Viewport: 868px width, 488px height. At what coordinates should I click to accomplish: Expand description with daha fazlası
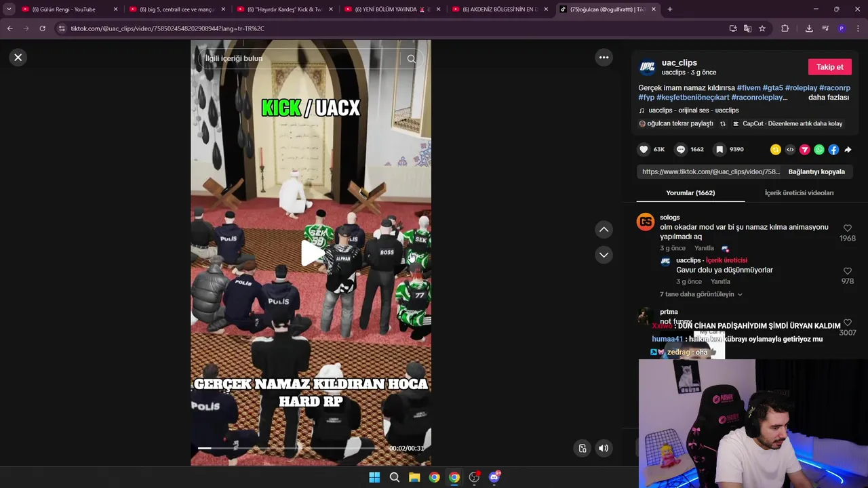(x=829, y=98)
